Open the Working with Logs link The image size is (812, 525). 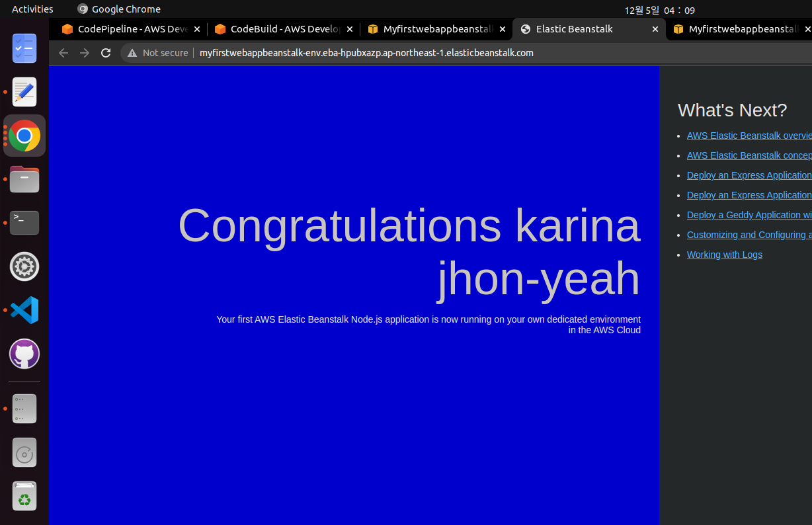pyautogui.click(x=725, y=255)
